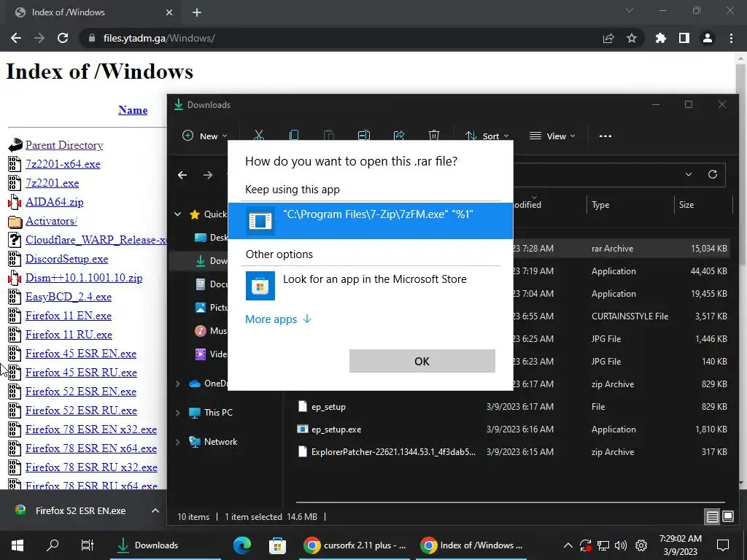
Task: Switch to large thumbnails view icon
Action: click(728, 517)
